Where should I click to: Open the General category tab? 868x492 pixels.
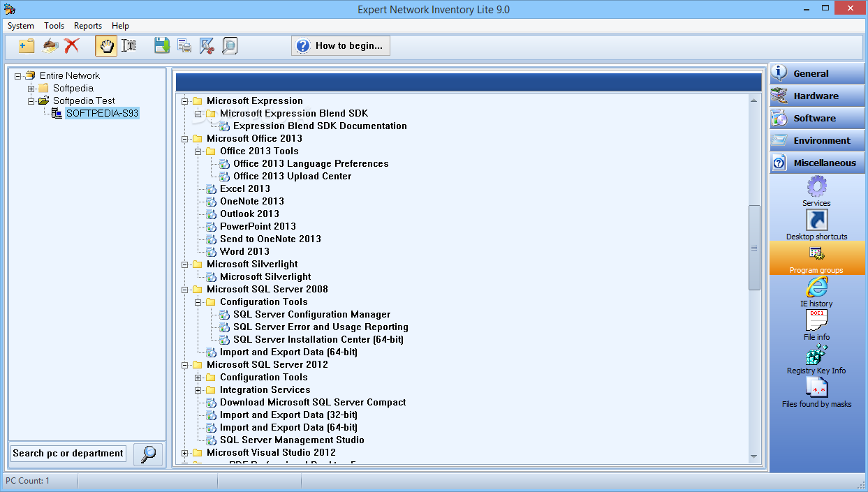817,73
